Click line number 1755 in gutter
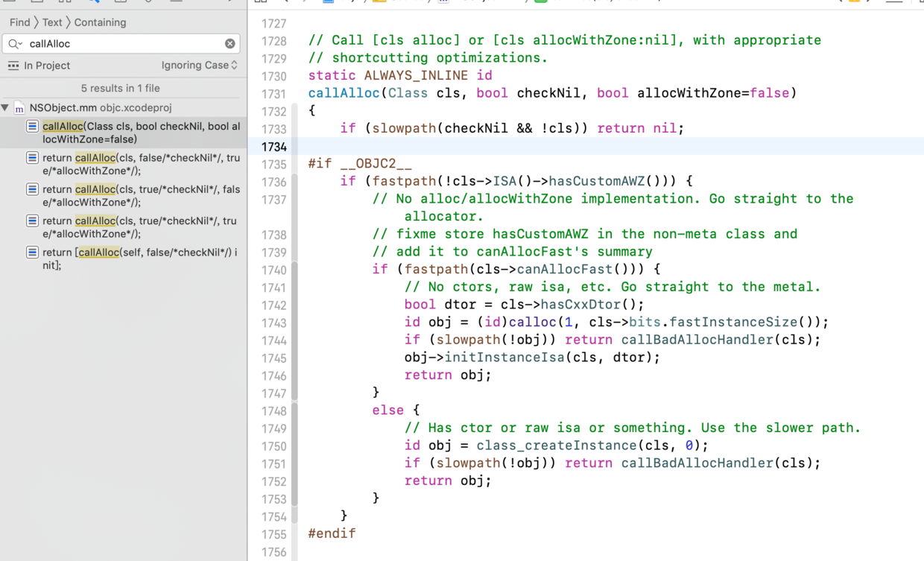This screenshot has width=924, height=561. 274,533
